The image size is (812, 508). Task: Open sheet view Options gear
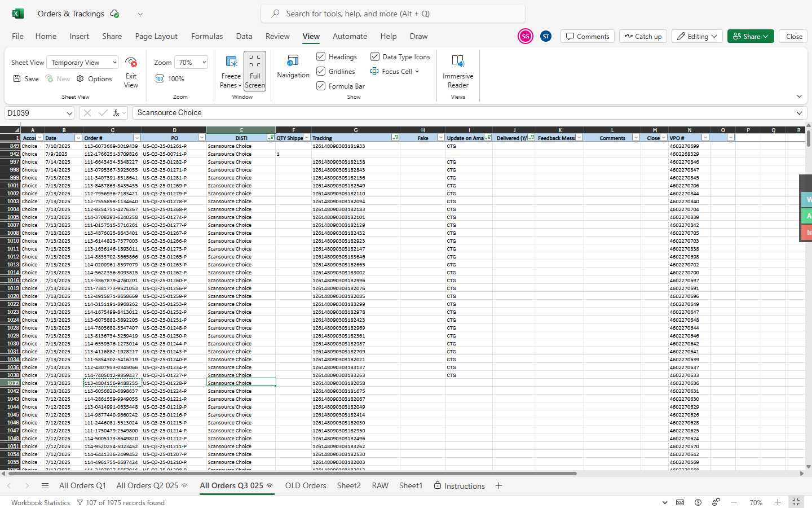pos(94,79)
